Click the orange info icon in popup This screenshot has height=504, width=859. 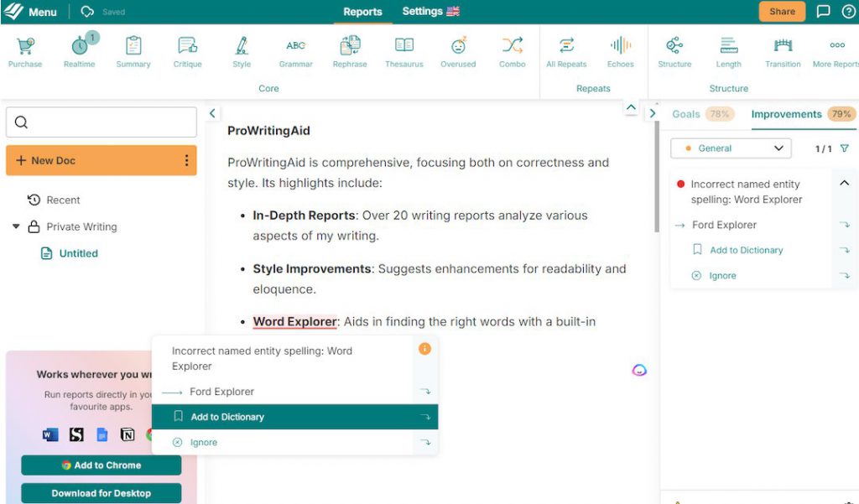(424, 348)
